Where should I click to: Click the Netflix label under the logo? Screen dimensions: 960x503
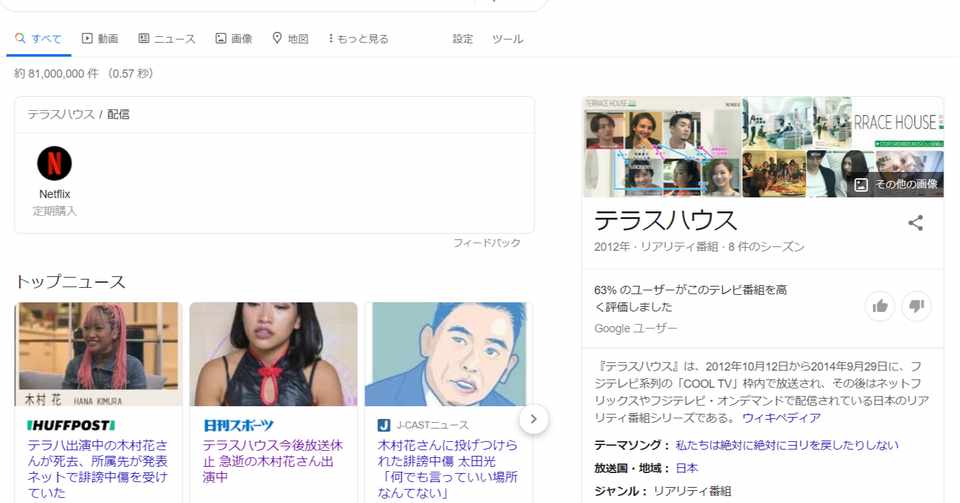pos(54,194)
